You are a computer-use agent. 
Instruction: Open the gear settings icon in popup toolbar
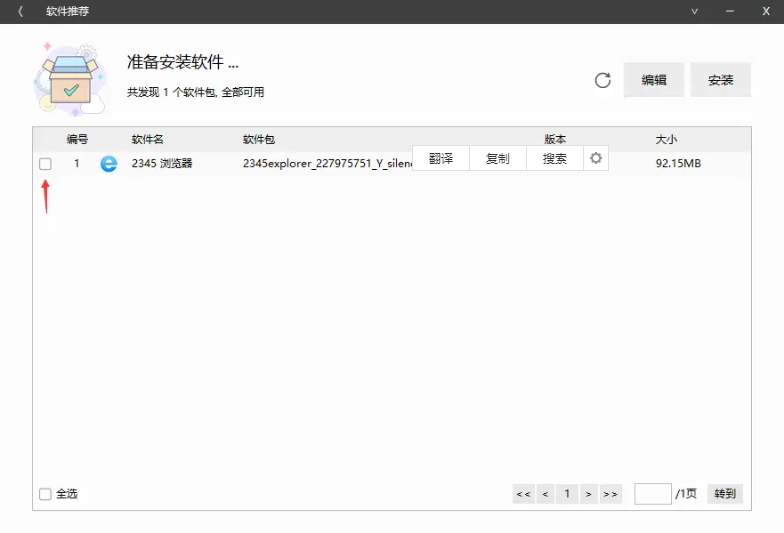(x=596, y=158)
